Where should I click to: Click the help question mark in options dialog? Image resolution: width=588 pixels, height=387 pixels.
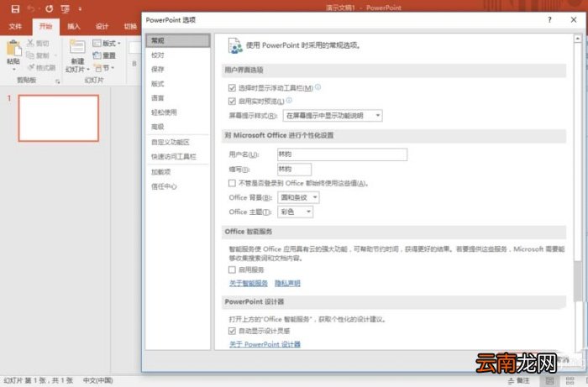point(549,20)
